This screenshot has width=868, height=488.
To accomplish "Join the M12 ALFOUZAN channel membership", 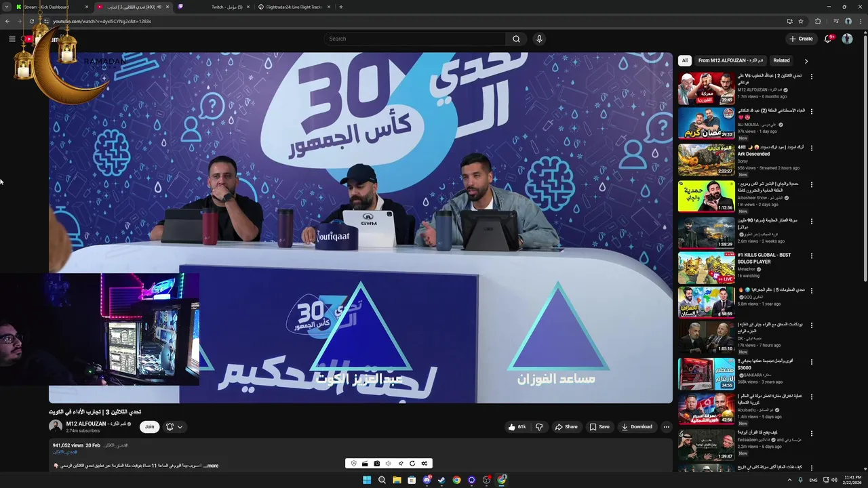I will (x=149, y=426).
